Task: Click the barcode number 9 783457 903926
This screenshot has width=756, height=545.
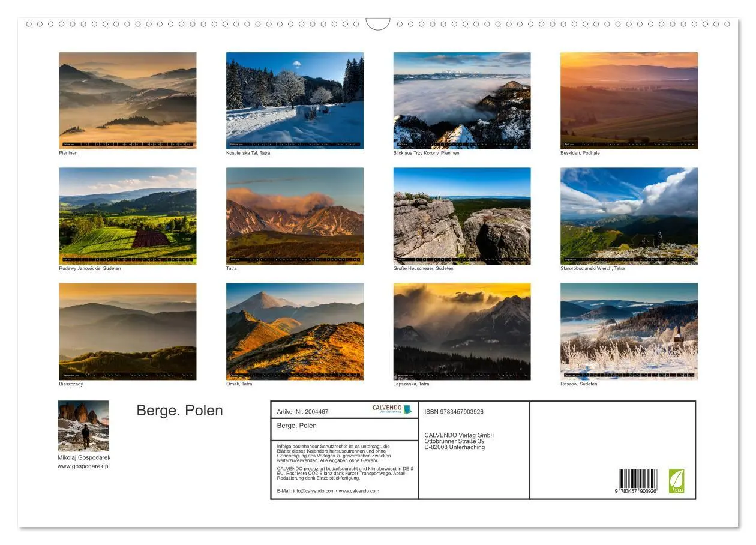Action: pyautogui.click(x=636, y=491)
